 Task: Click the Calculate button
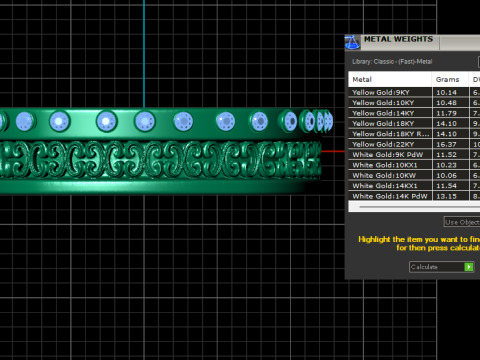(442, 267)
